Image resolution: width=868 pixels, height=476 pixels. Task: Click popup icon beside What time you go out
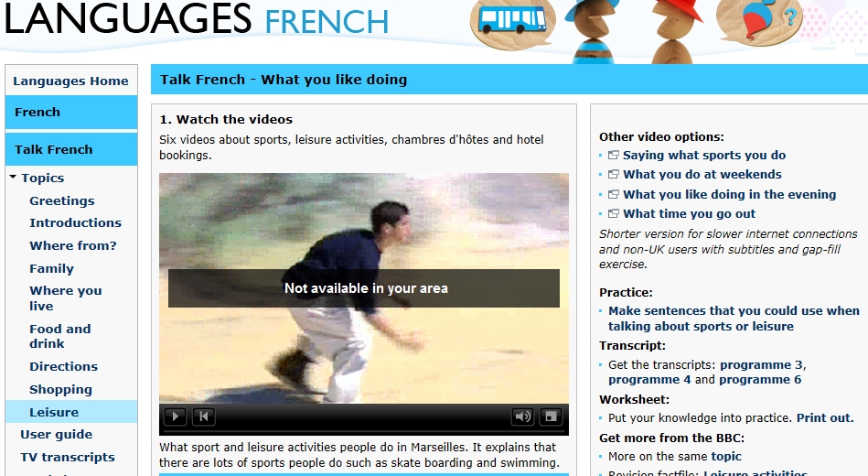[614, 213]
